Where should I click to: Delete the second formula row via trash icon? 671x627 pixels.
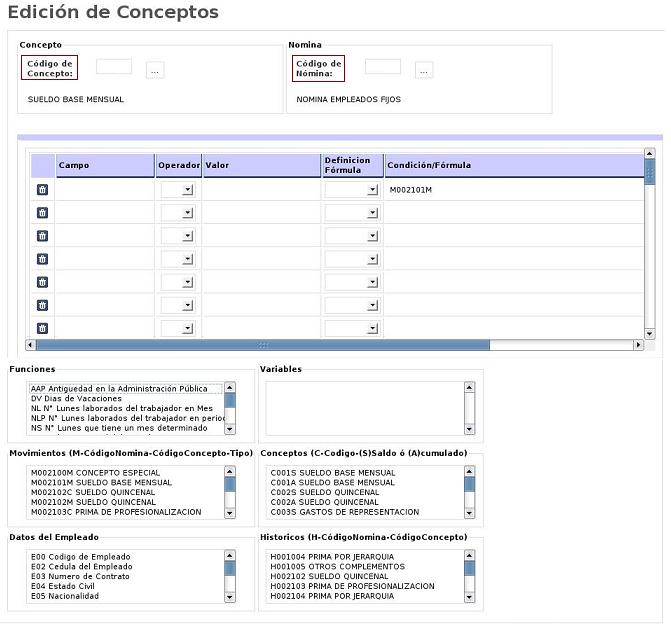(x=42, y=212)
